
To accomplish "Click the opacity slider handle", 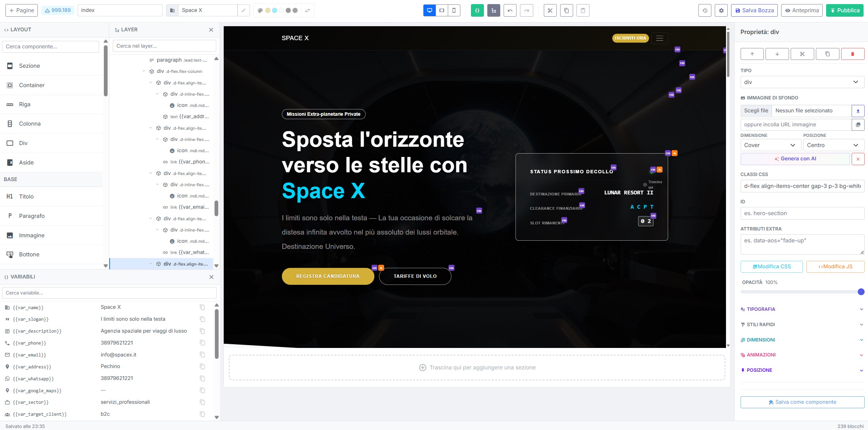I will coord(861,292).
